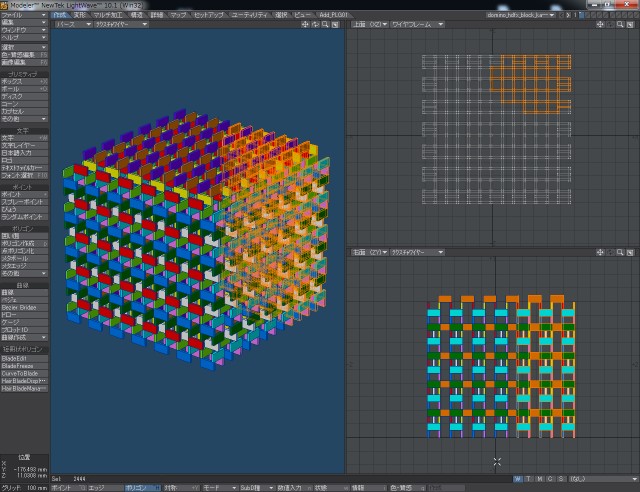Select the S selection set button
The height and width of the screenshot is (492, 640).
pyautogui.click(x=562, y=479)
